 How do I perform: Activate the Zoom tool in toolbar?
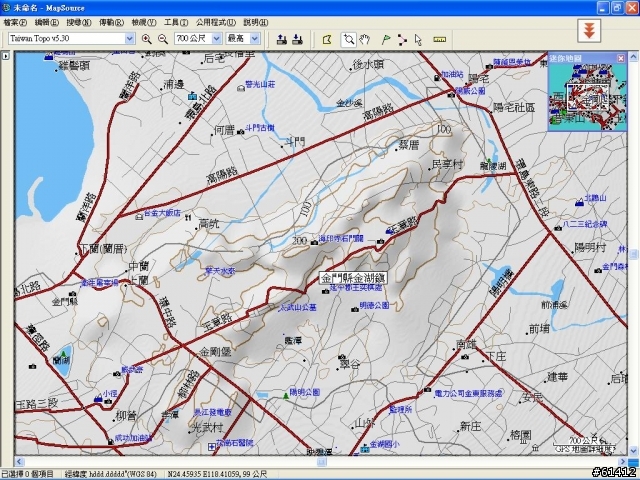tap(349, 40)
